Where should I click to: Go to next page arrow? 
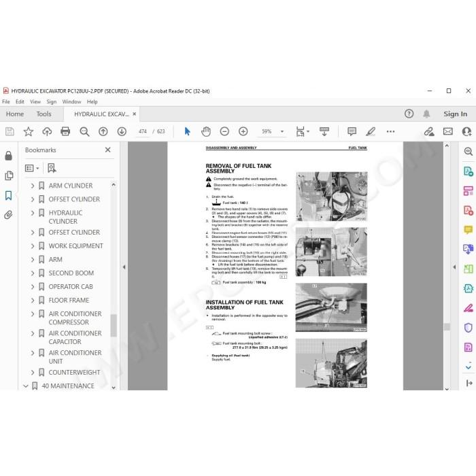122,131
